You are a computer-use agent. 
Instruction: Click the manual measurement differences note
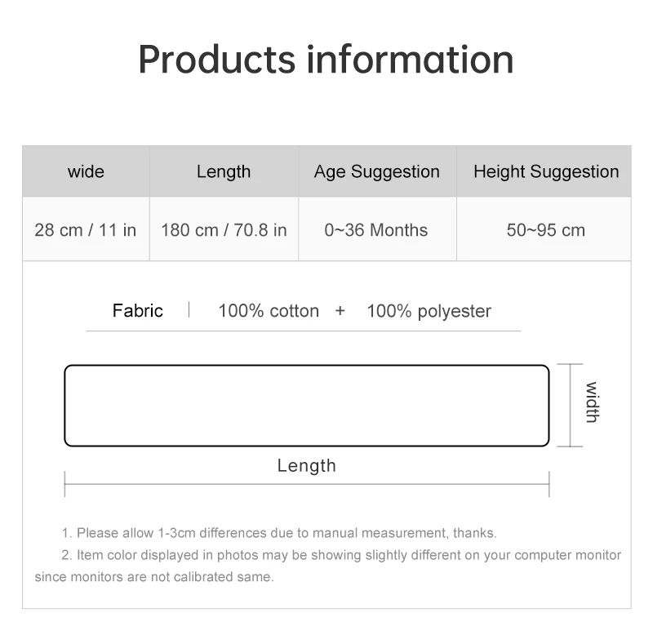(278, 533)
